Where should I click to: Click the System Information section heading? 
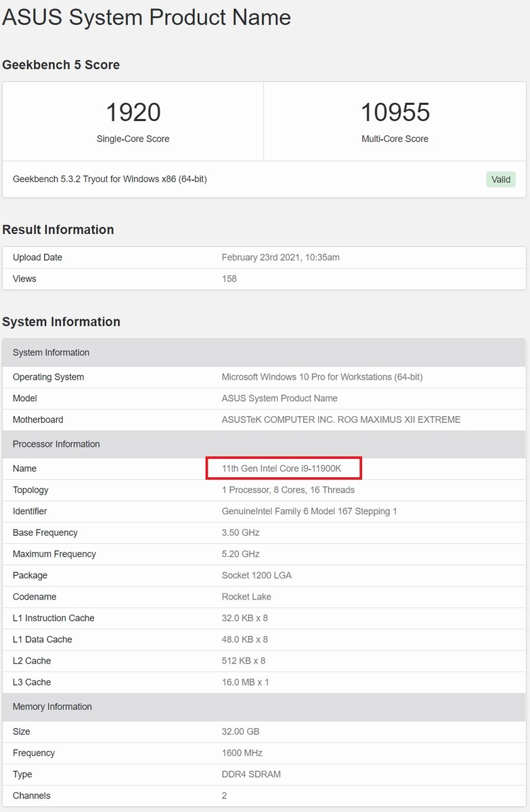(x=61, y=321)
